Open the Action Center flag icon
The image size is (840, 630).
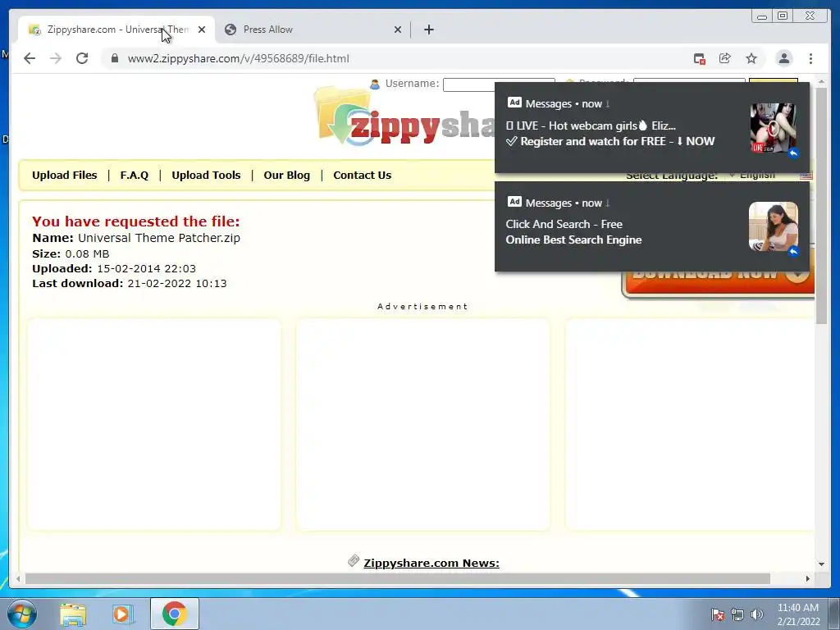tap(717, 614)
